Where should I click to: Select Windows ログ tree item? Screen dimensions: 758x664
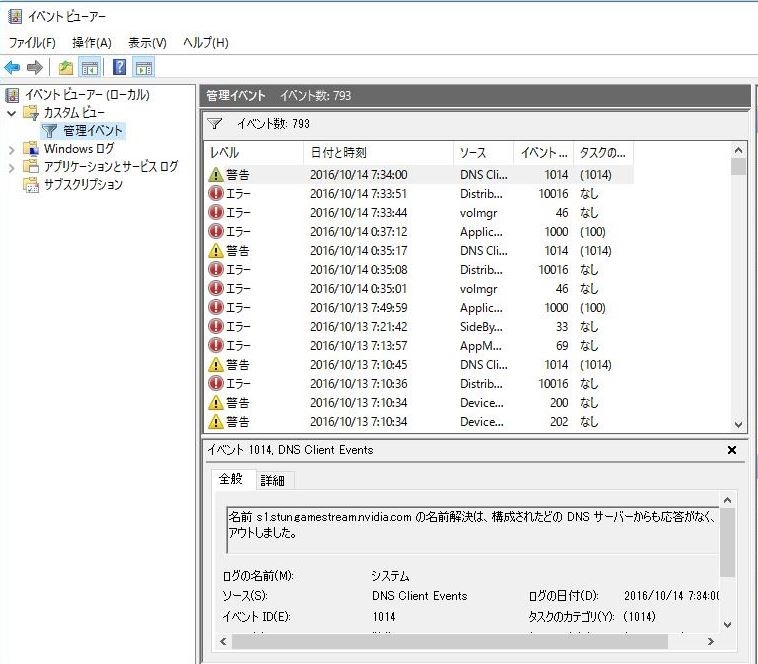click(79, 149)
